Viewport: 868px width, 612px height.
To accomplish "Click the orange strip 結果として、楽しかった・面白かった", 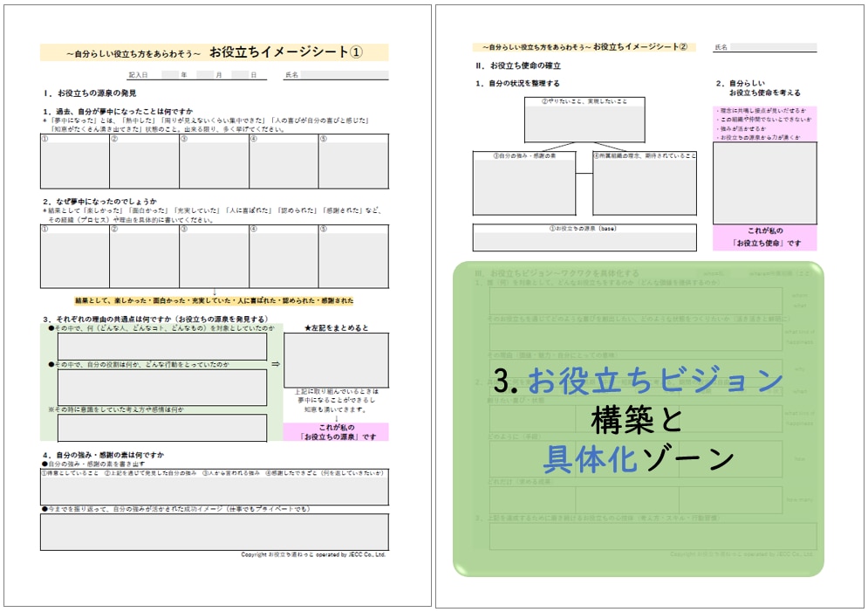I will tap(215, 300).
